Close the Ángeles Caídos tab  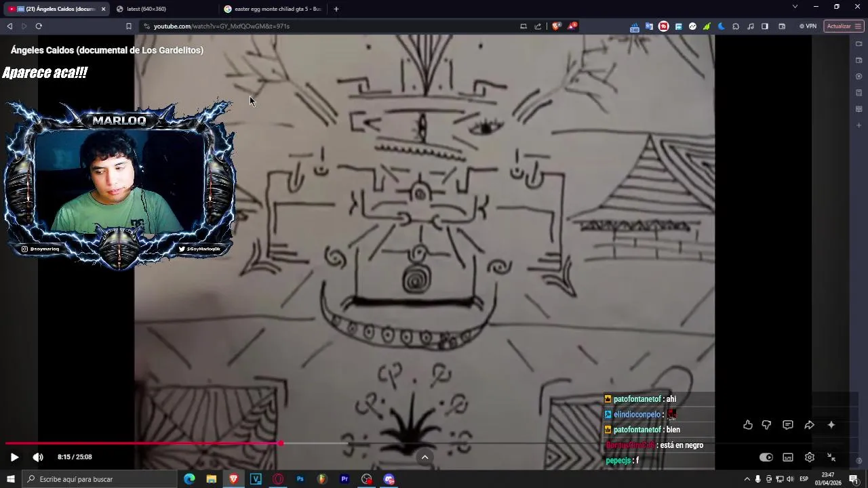(x=103, y=9)
